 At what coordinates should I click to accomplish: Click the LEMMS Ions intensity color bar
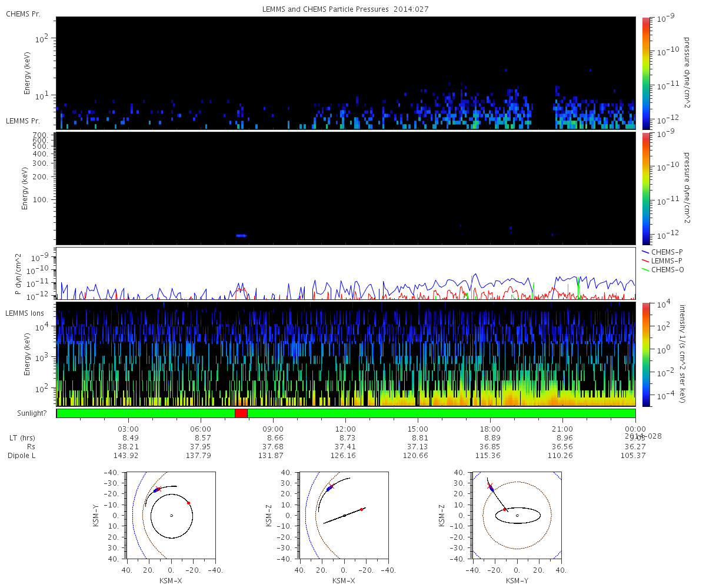[645, 354]
